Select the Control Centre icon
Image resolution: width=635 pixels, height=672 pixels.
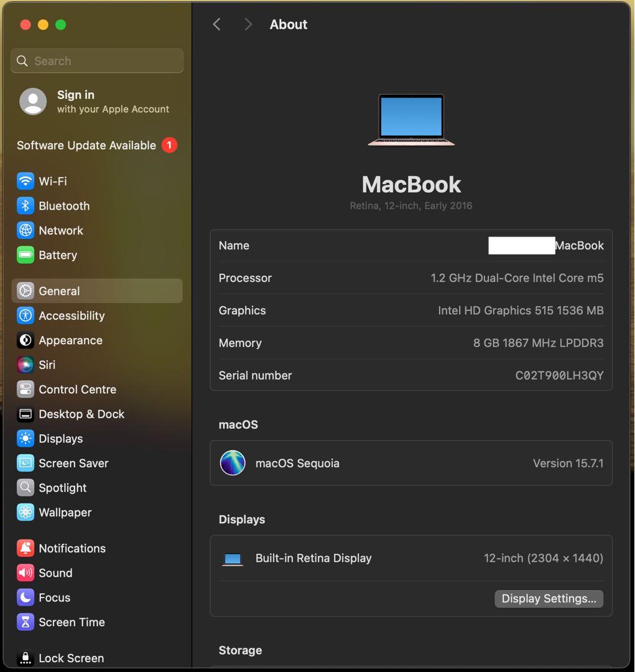25,390
